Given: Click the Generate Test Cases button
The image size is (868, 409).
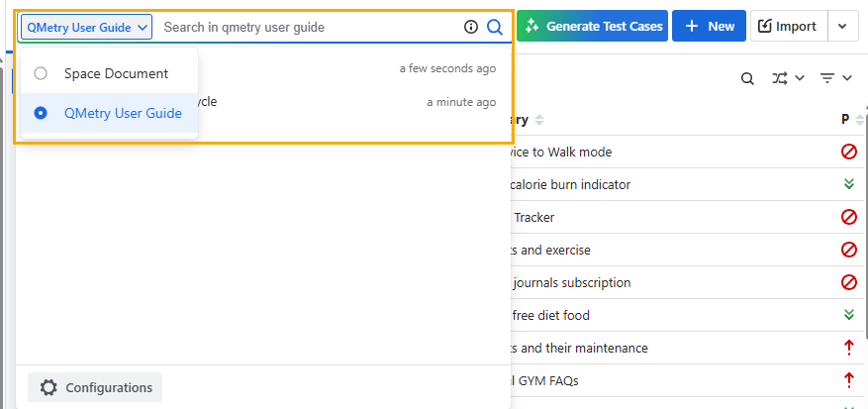Looking at the screenshot, I should click(x=592, y=27).
